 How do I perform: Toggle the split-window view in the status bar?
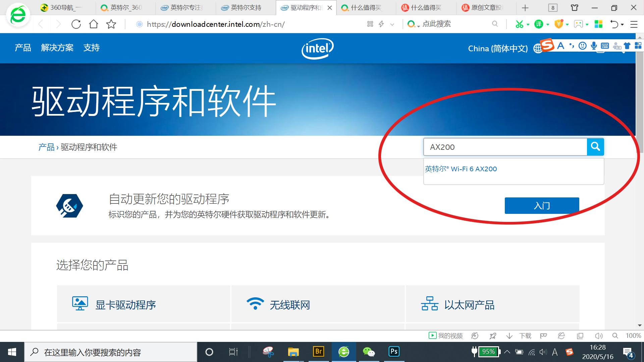tap(580, 336)
